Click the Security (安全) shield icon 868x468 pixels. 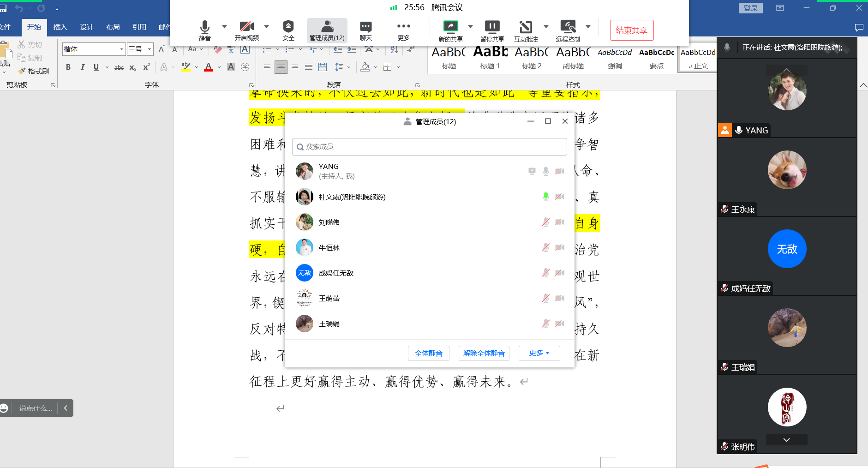click(x=288, y=27)
